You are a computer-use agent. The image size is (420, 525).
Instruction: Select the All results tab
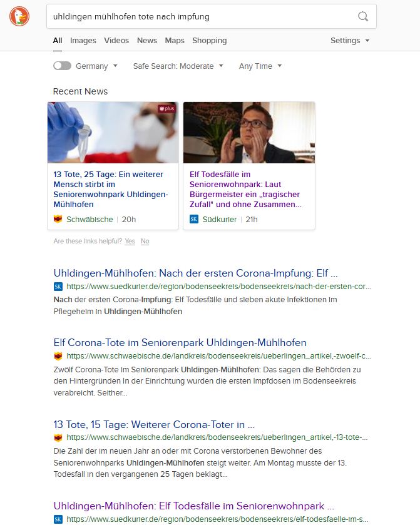pos(58,41)
